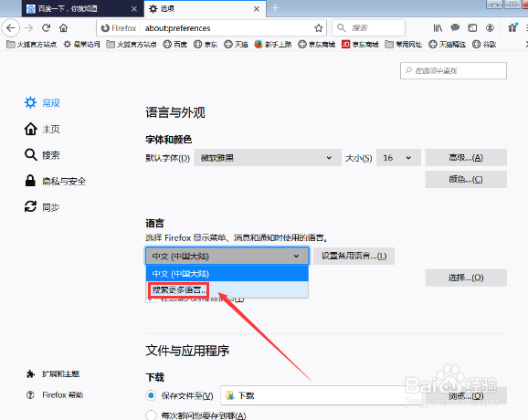
Task: Open 隐私与安全 settings category
Action: [x=55, y=181]
